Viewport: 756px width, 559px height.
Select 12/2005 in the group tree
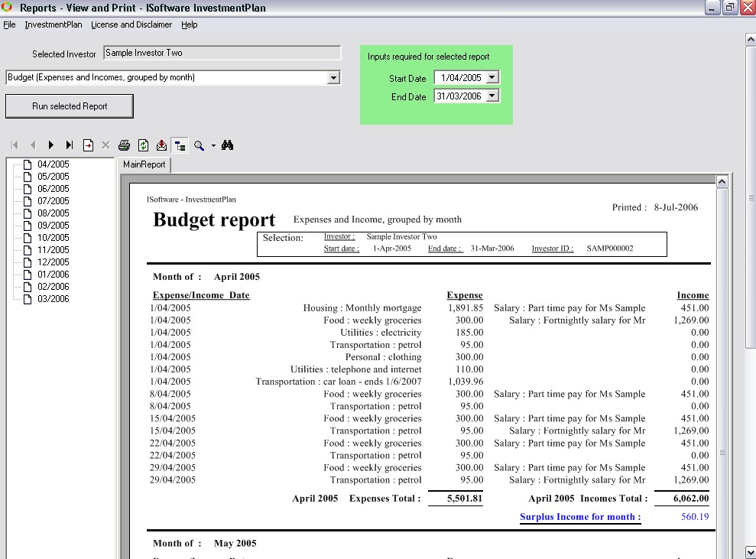pyautogui.click(x=53, y=262)
